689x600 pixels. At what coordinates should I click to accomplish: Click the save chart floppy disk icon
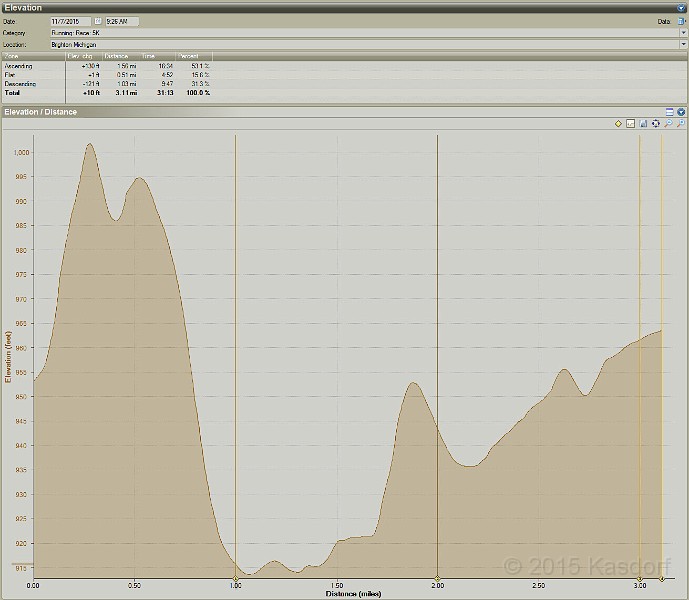[x=643, y=124]
